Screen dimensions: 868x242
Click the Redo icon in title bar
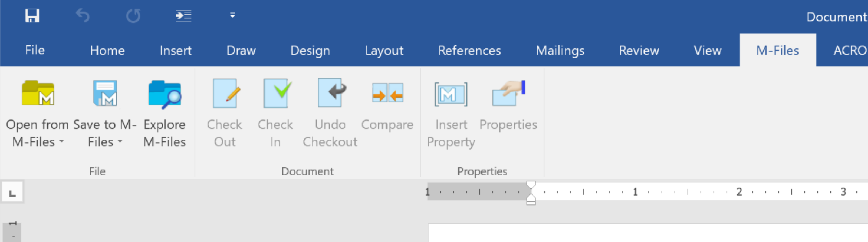coord(133,16)
